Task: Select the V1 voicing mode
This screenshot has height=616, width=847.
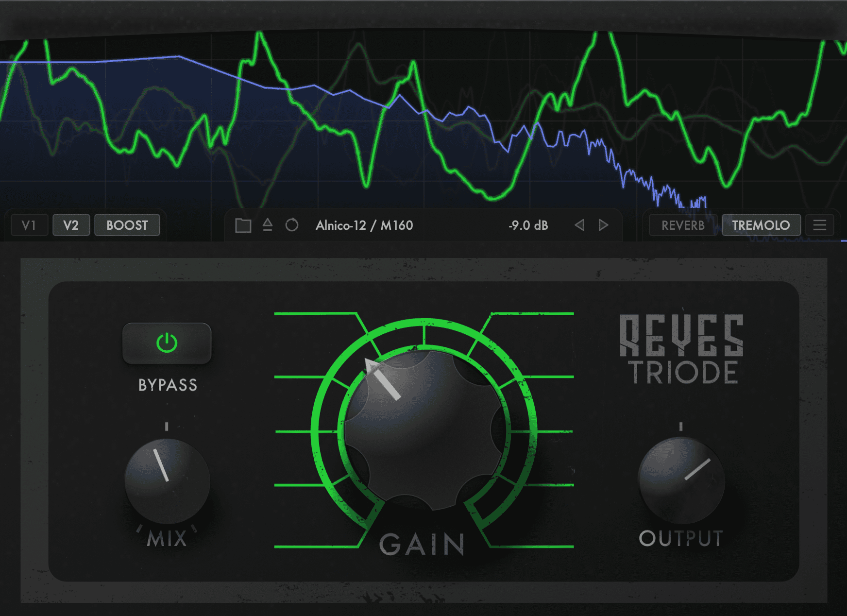Action: 29,225
